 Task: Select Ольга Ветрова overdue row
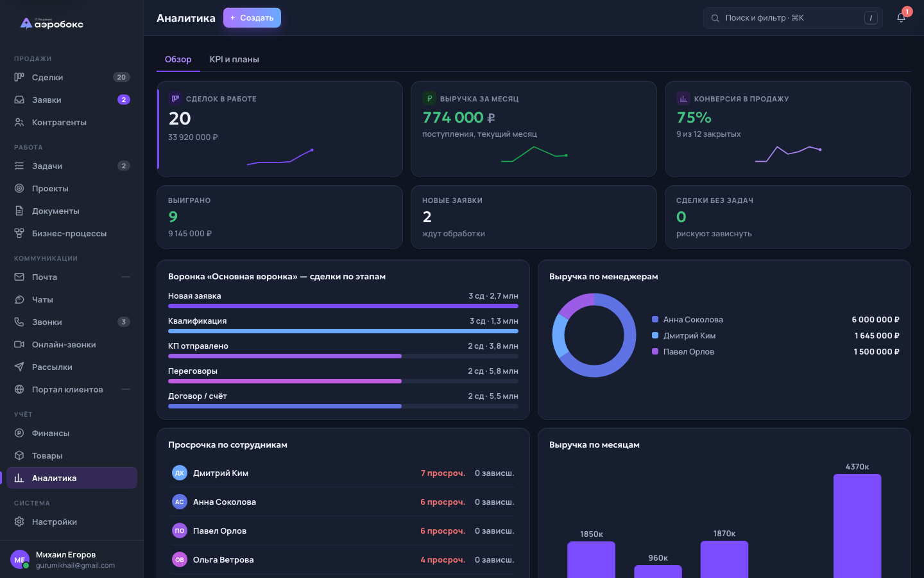click(x=343, y=559)
